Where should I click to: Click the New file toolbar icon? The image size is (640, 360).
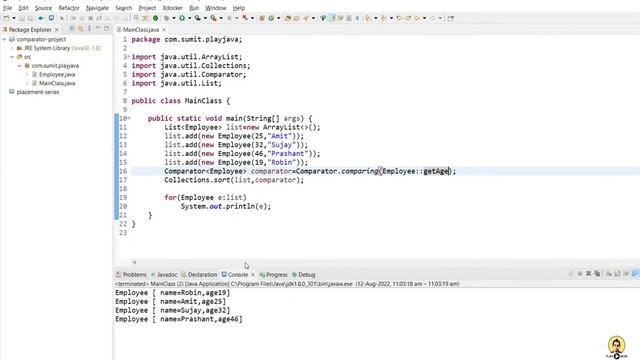[6, 18]
